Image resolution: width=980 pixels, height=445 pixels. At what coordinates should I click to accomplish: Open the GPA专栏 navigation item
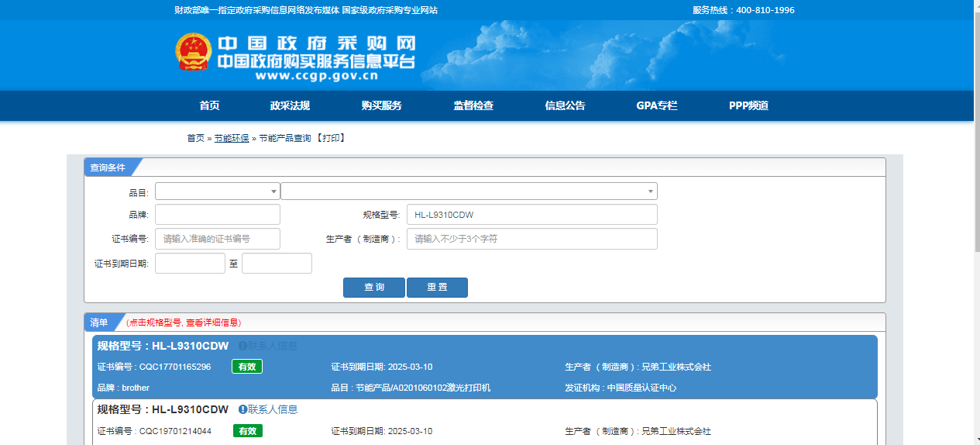[657, 106]
